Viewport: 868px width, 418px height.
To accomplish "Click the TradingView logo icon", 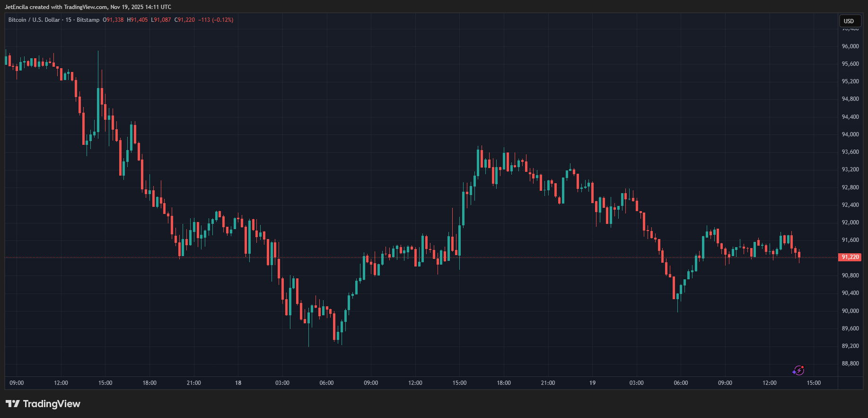I will [12, 404].
